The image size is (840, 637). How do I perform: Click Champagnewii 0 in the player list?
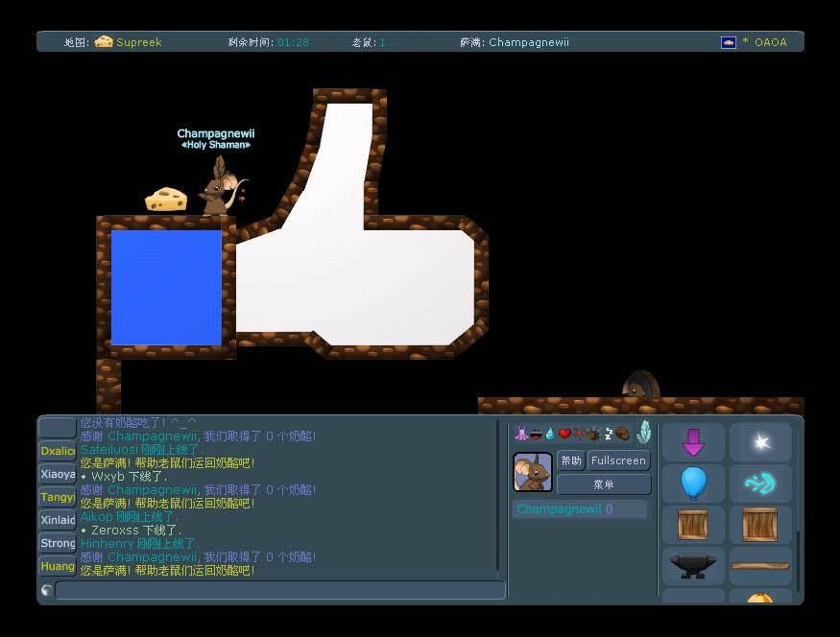(579, 509)
